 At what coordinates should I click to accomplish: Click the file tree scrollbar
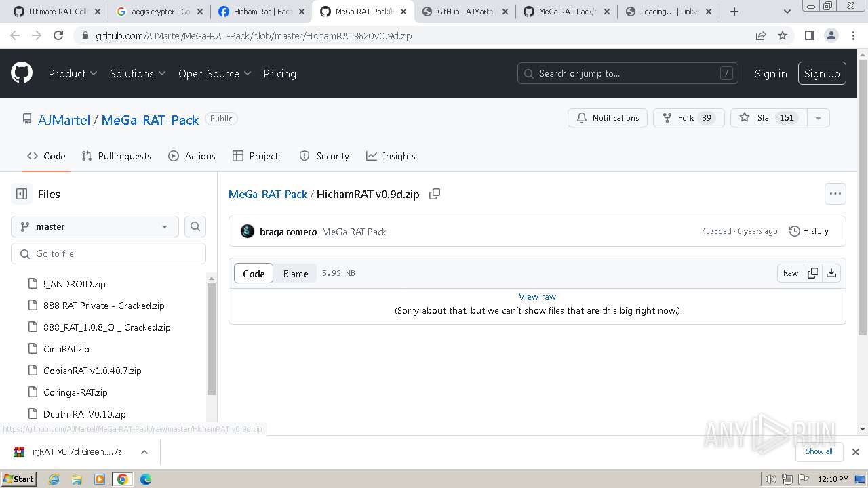pyautogui.click(x=212, y=339)
